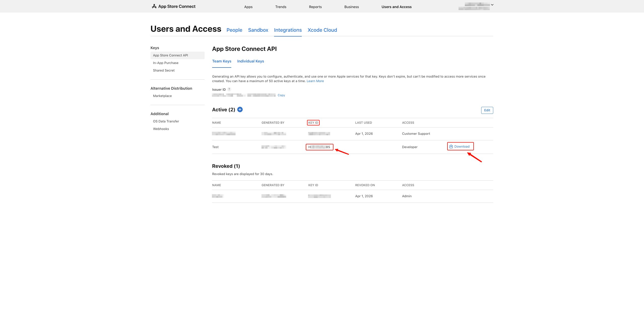Viewport: 644px width, 332px height.
Task: Add a new active API key
Action: tap(240, 110)
